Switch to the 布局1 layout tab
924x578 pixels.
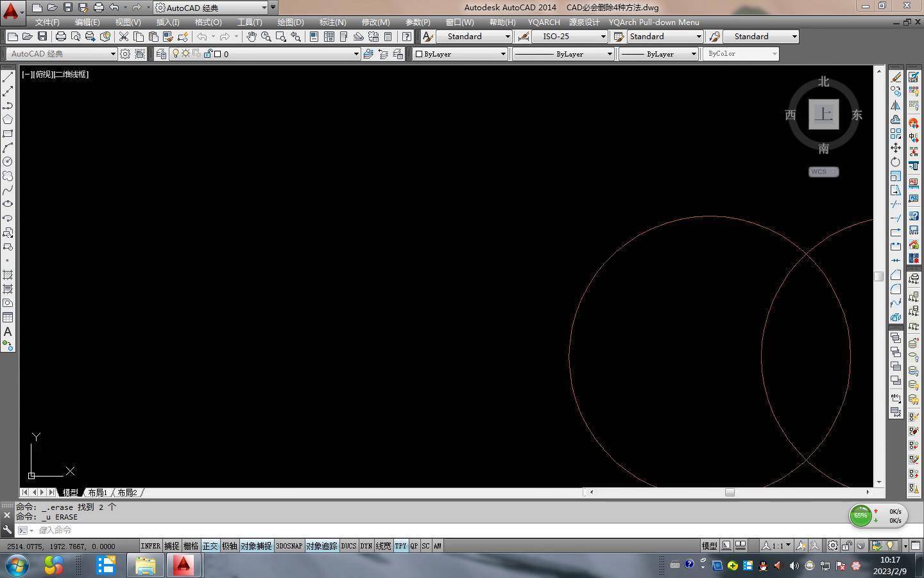[98, 493]
